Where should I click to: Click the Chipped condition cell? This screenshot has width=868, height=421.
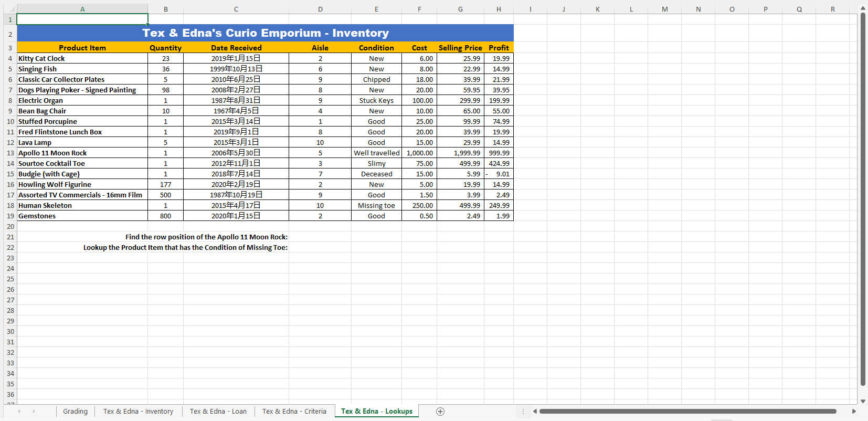[x=376, y=79]
